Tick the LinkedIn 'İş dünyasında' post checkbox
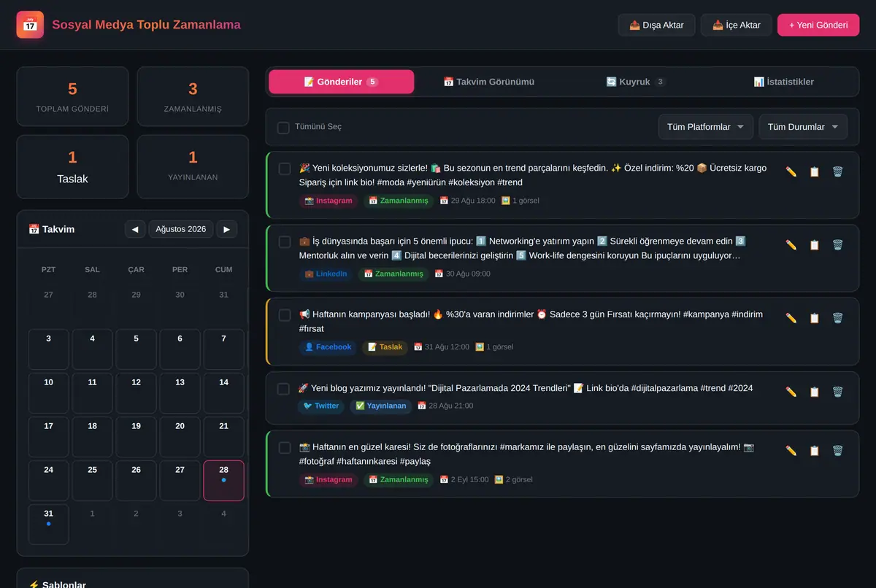 click(285, 242)
